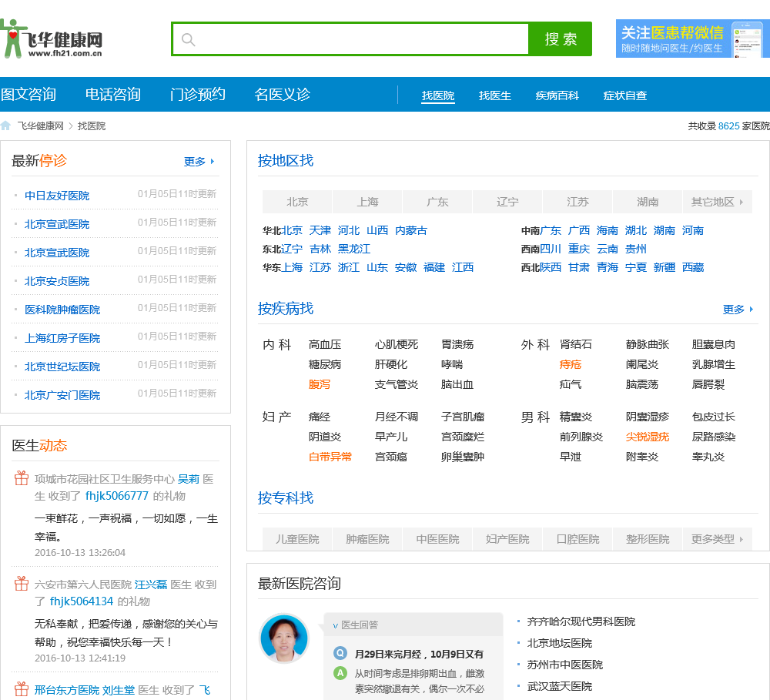
Task: Select the 图文咨询 nav menu item
Action: point(28,95)
